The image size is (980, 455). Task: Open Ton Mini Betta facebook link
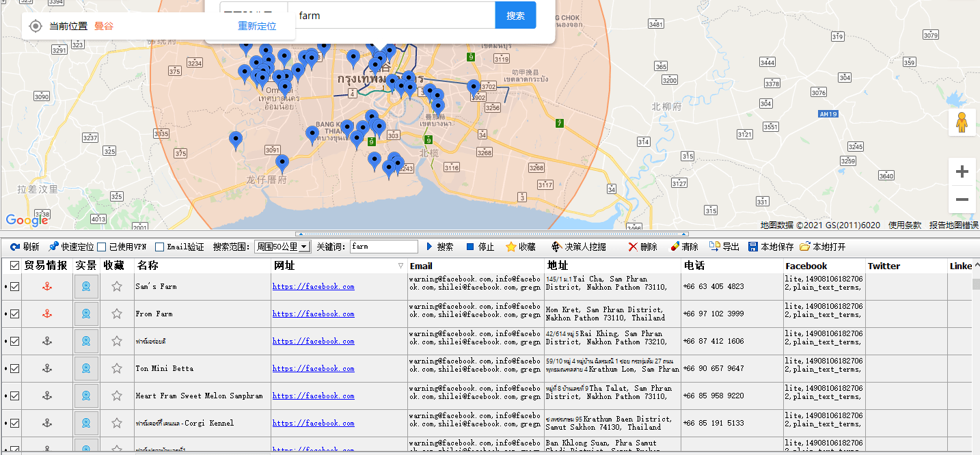(x=313, y=369)
